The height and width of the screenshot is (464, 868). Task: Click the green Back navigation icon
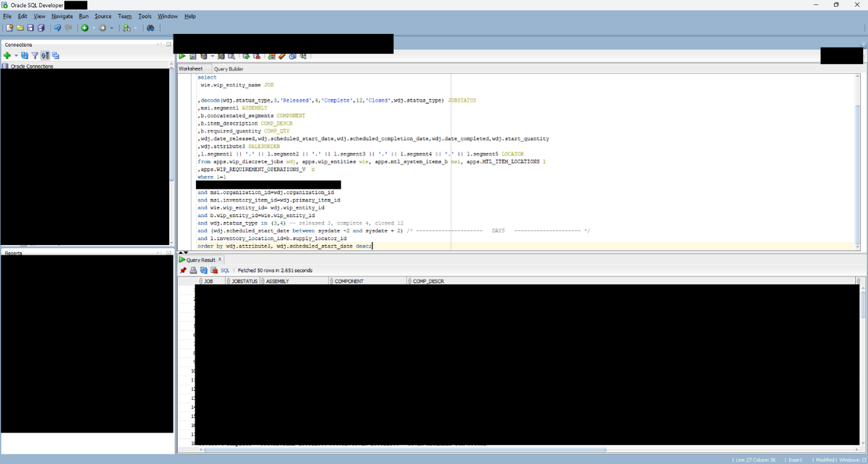(x=85, y=28)
